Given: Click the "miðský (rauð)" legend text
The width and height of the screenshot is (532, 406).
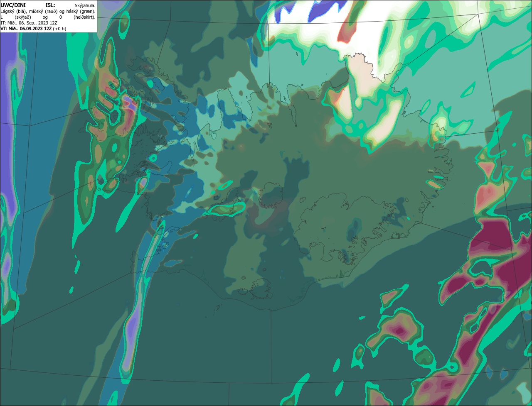Looking at the screenshot, I should click(43, 12).
